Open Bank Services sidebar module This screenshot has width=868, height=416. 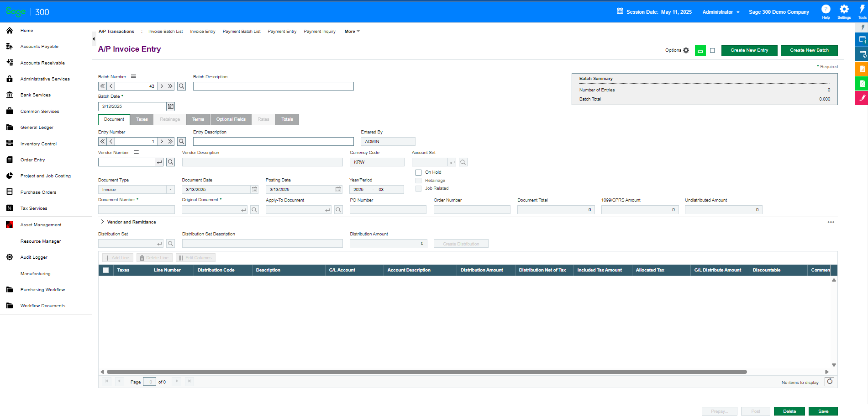click(36, 95)
